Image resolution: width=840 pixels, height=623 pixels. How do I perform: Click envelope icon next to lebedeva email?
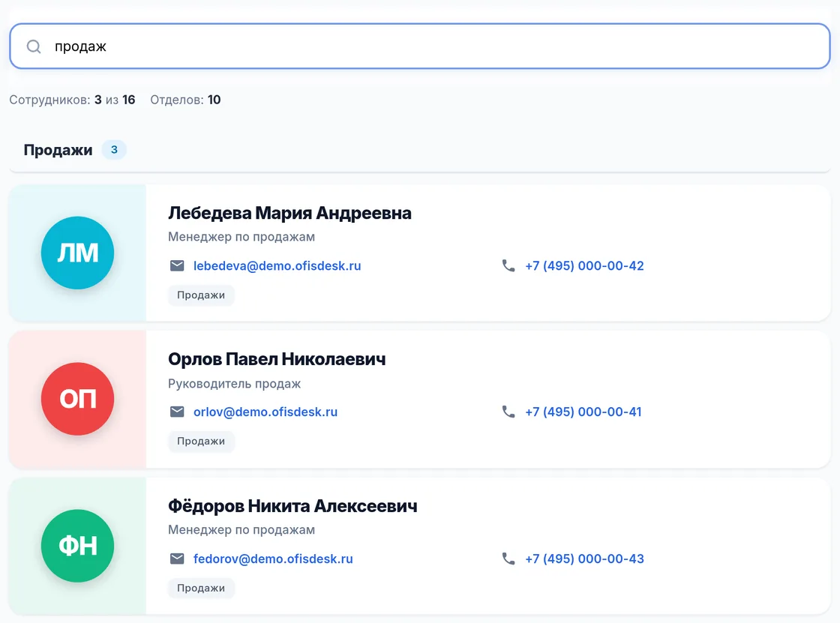tap(177, 265)
